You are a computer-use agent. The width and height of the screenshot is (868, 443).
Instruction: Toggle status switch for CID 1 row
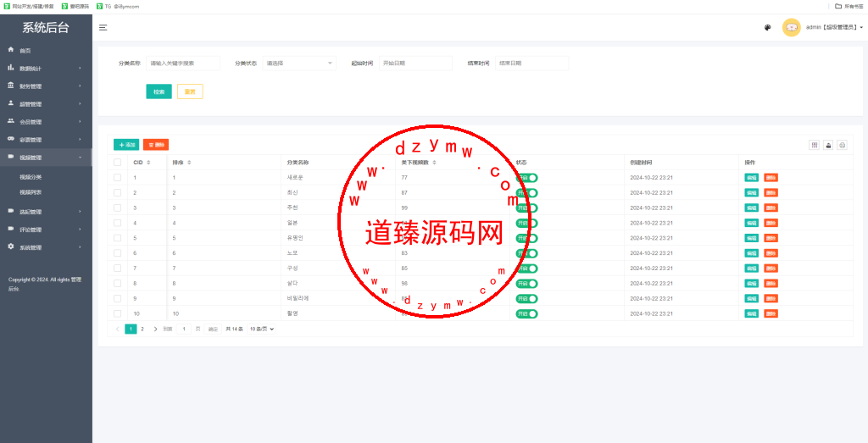pos(526,178)
